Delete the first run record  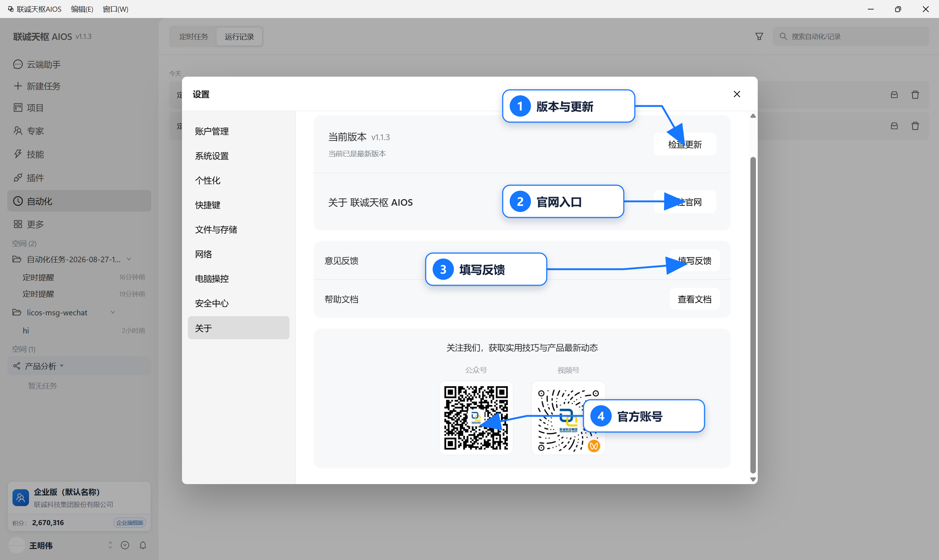pos(915,95)
